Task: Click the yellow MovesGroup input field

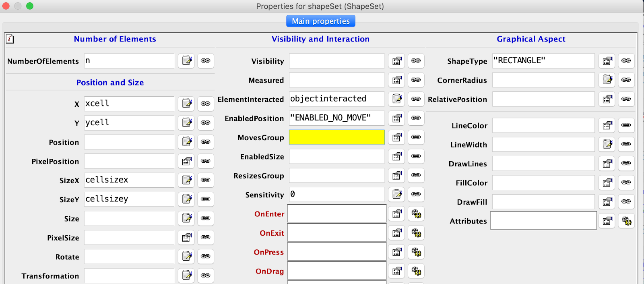Action: point(337,137)
